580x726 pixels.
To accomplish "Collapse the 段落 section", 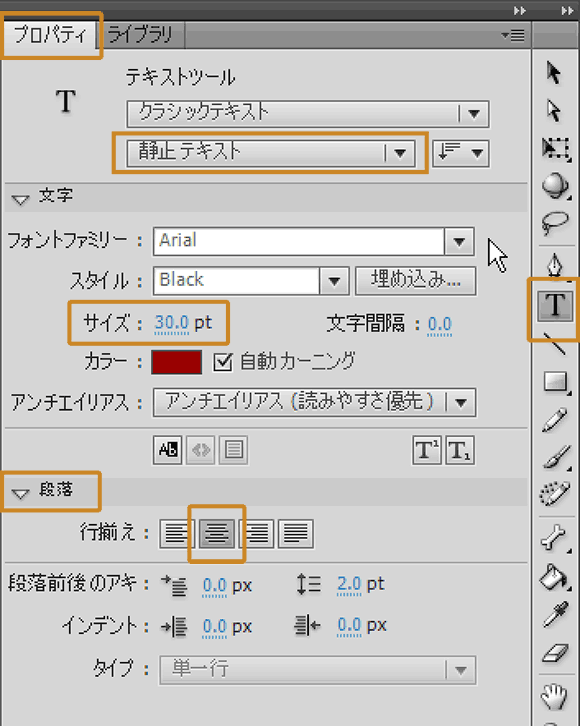I will 20,494.
